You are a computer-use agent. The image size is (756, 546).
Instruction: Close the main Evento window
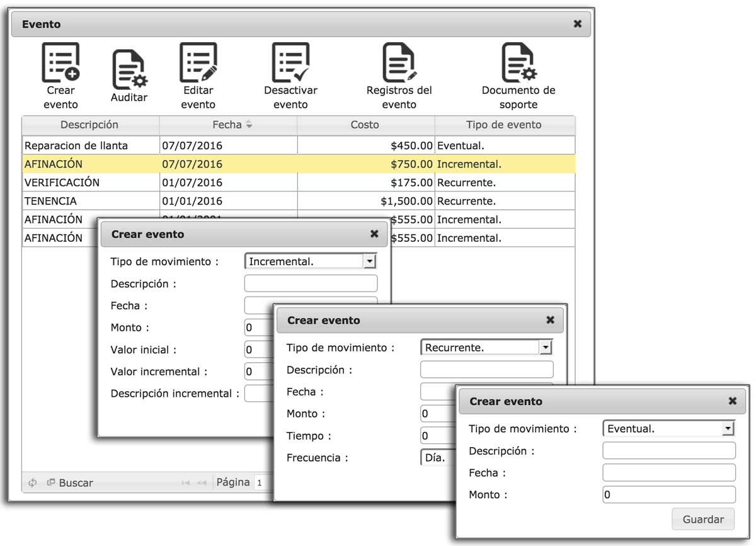point(577,24)
